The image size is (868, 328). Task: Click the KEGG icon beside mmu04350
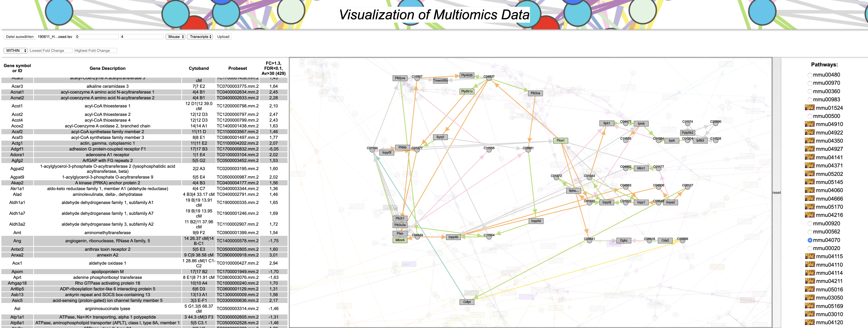[x=810, y=141]
